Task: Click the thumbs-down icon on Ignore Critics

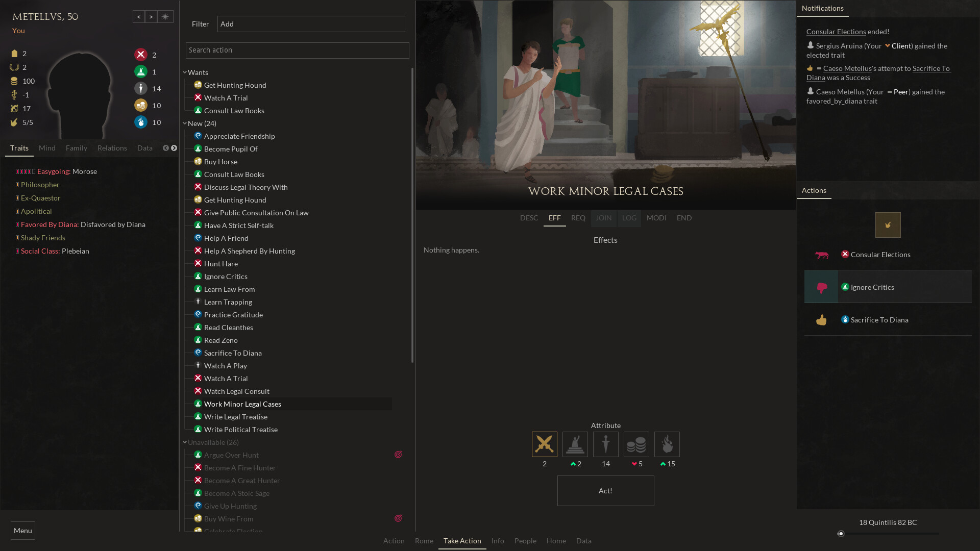Action: tap(821, 287)
